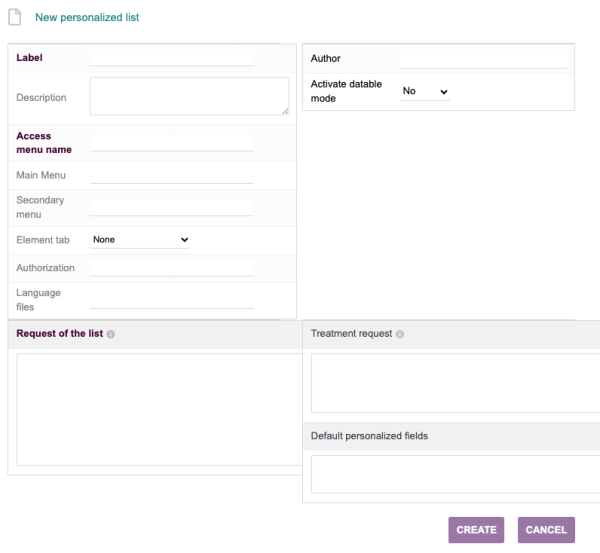Click the Author input field
This screenshot has width=600, height=553.
(x=484, y=59)
